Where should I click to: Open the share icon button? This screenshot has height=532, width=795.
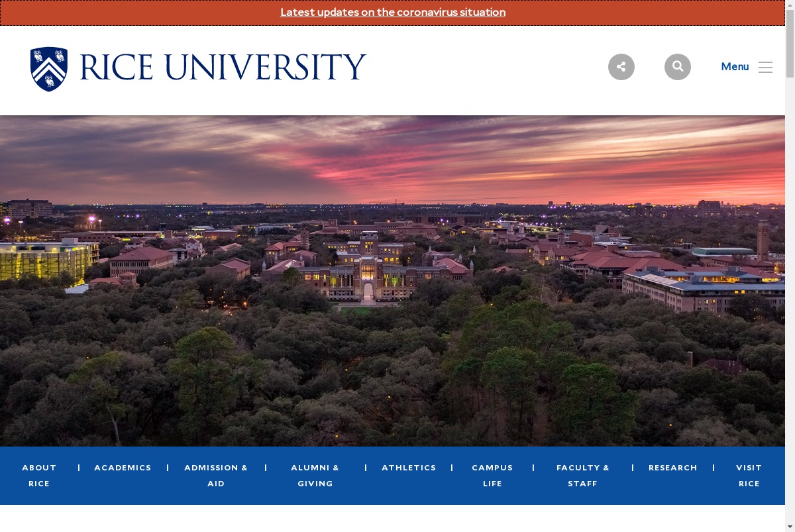tap(621, 67)
